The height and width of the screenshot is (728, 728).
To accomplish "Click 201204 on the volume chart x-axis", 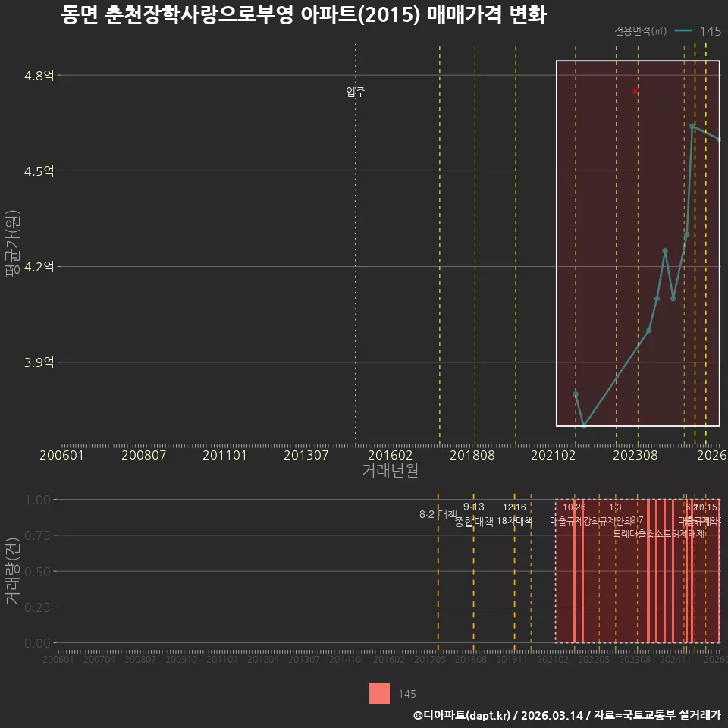I will (263, 660).
